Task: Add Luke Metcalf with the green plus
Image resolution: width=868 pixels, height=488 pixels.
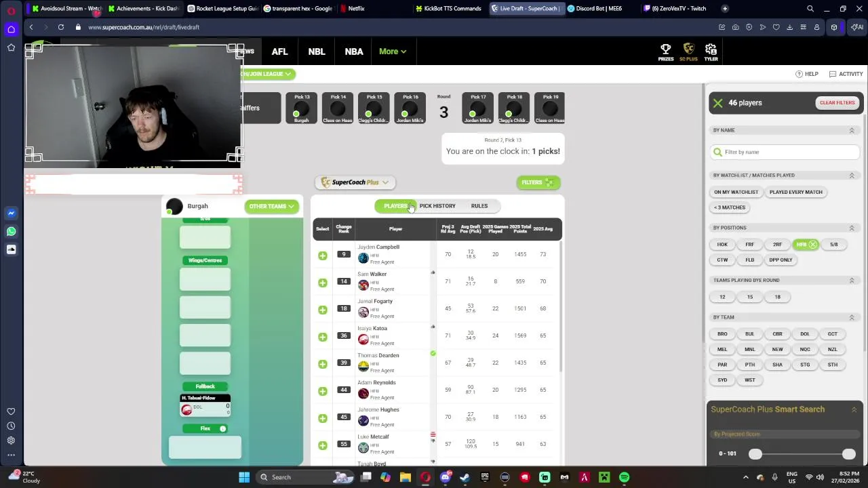Action: click(x=323, y=445)
